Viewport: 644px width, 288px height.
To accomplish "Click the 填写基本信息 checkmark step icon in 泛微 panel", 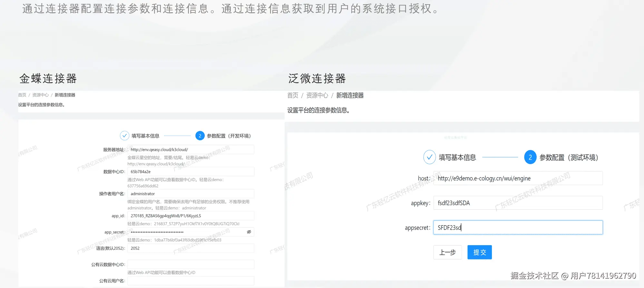I will (x=429, y=157).
